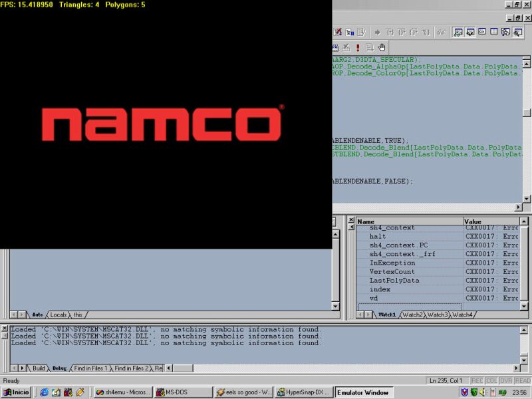This screenshot has height=399, width=532.
Task: Click the Inicio start button
Action: 16,392
